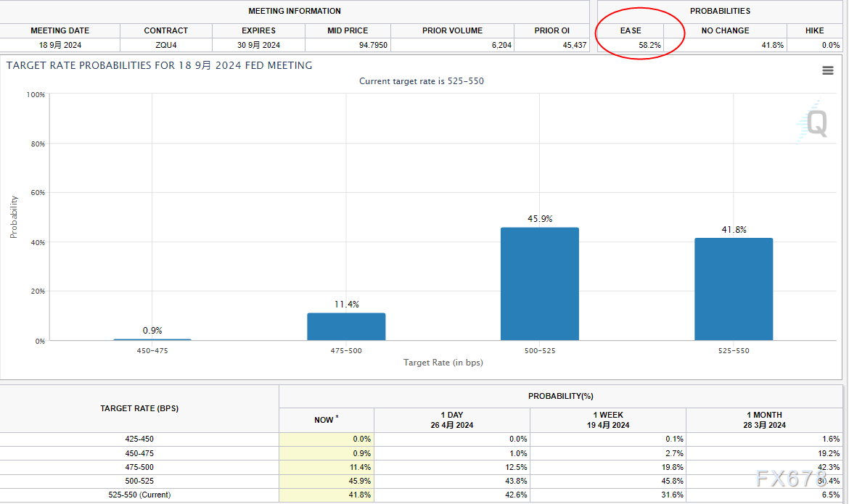Image resolution: width=849 pixels, height=504 pixels.
Task: Select the NOW probability column header
Action: coord(326,419)
